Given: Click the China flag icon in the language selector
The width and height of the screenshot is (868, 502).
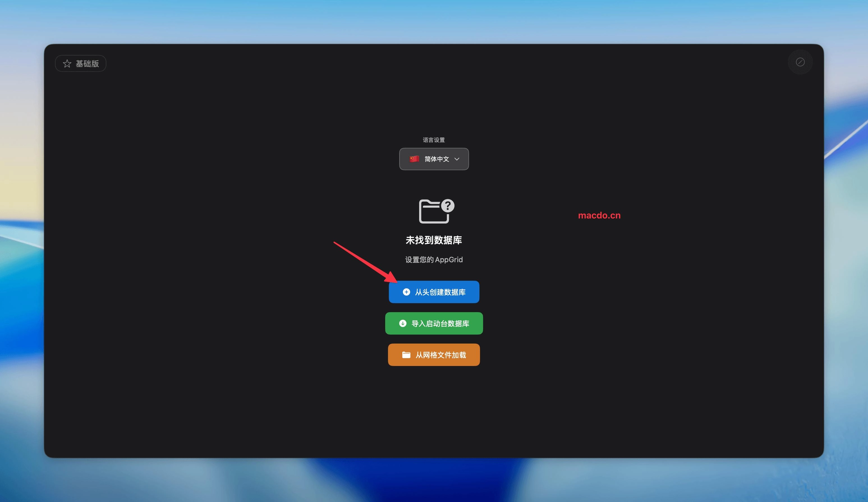Looking at the screenshot, I should coord(415,159).
